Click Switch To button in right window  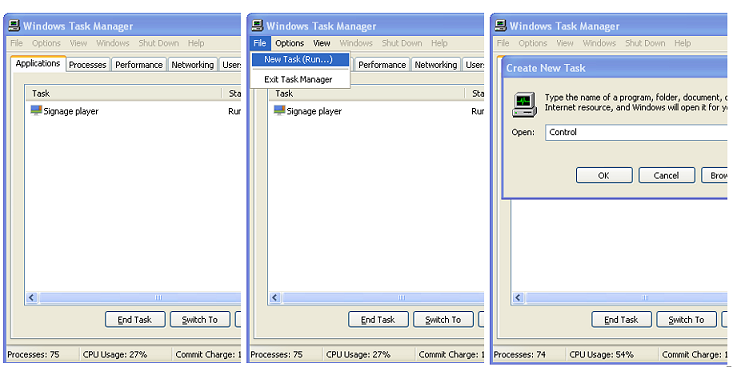click(x=686, y=320)
